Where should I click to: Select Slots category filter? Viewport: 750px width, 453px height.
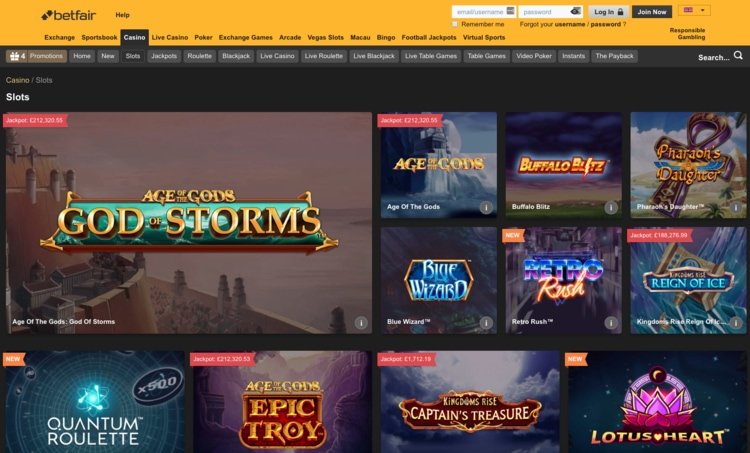point(132,56)
